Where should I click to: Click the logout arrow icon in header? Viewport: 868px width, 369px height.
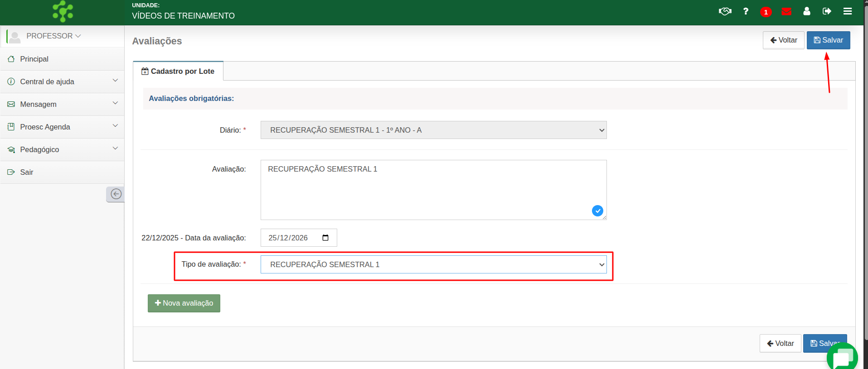(827, 11)
